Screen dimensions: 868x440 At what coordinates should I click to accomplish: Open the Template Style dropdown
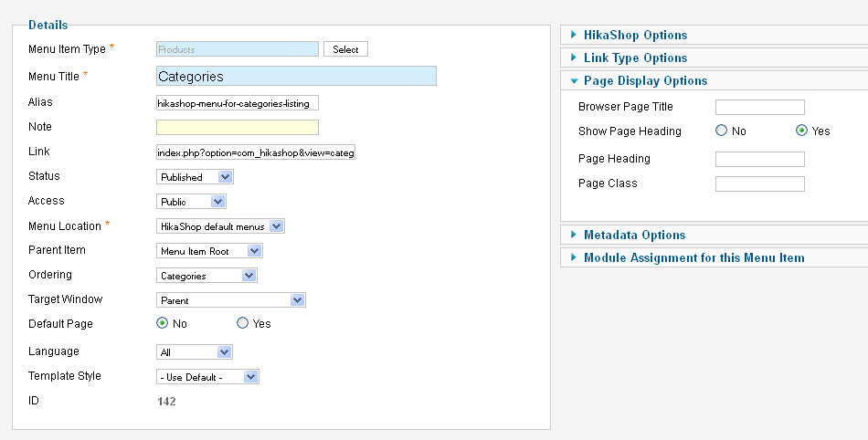click(207, 377)
